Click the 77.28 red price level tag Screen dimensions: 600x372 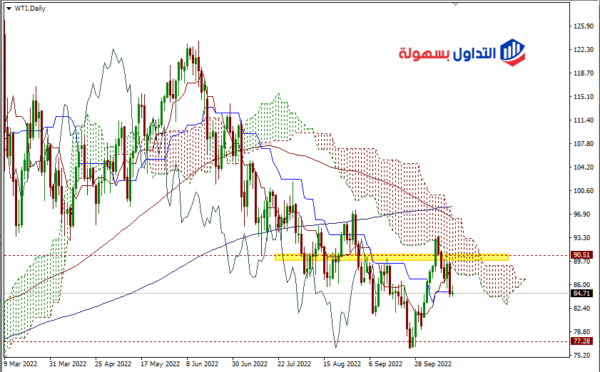581,341
